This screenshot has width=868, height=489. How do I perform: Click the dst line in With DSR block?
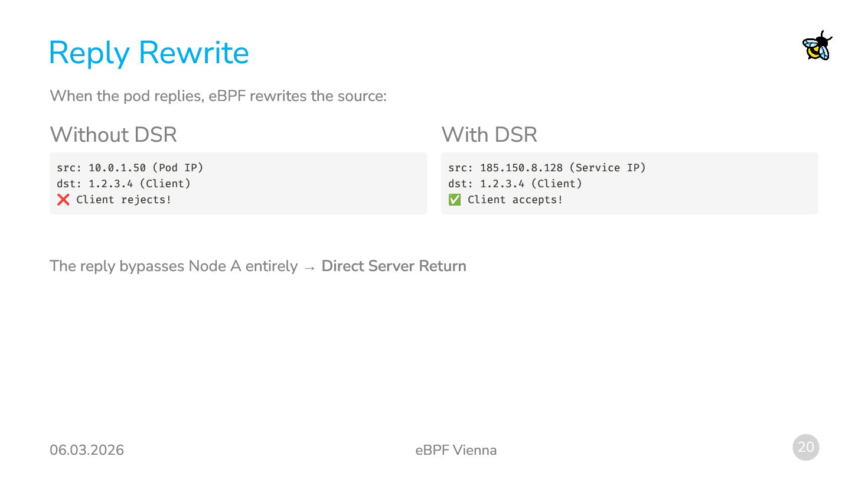point(515,184)
